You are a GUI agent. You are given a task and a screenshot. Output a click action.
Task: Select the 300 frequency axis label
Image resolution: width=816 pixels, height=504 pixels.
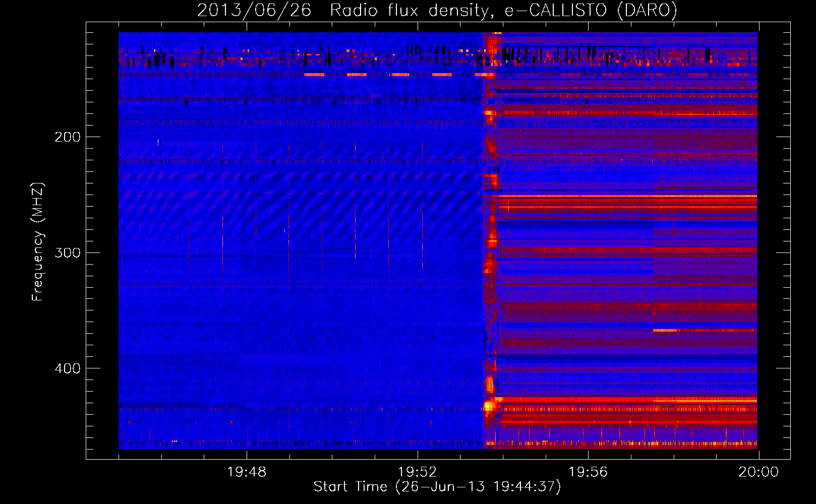67,253
